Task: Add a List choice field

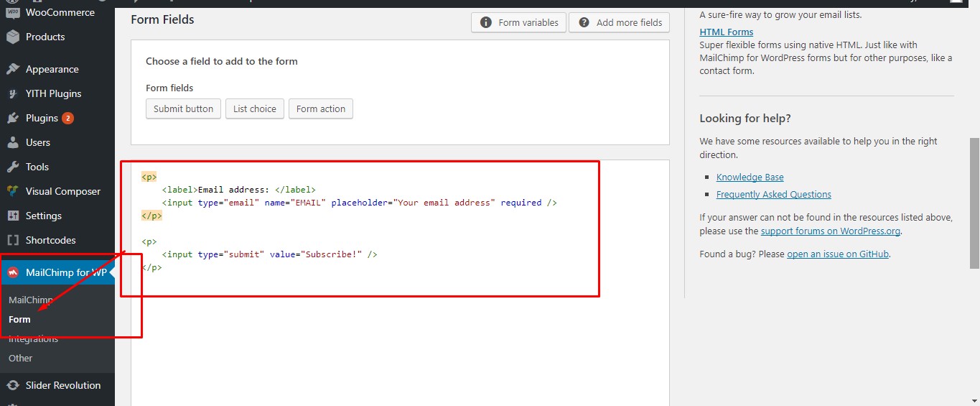Action: coord(254,109)
